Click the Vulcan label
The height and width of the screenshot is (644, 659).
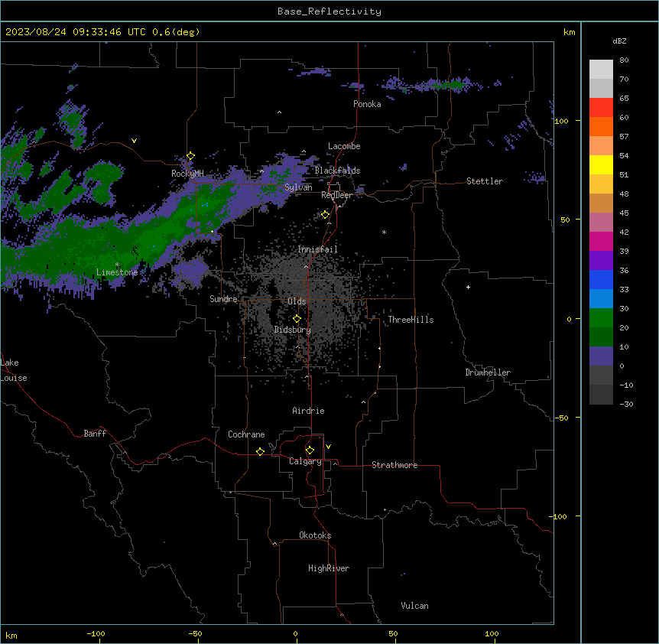(x=414, y=606)
